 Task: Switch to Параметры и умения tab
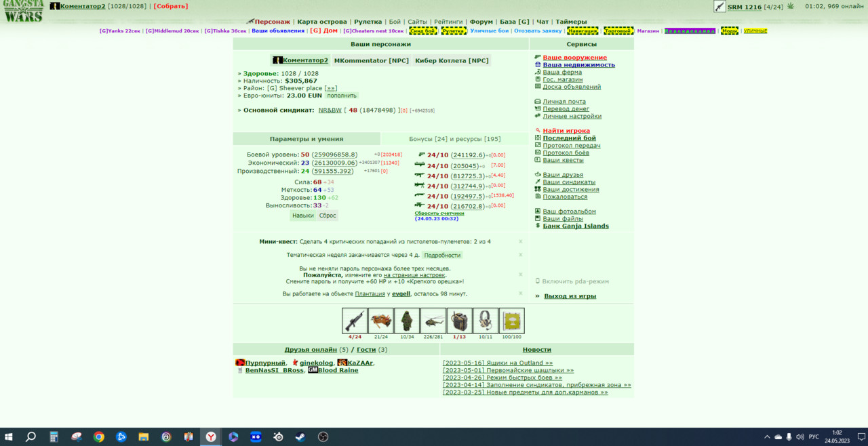[307, 139]
